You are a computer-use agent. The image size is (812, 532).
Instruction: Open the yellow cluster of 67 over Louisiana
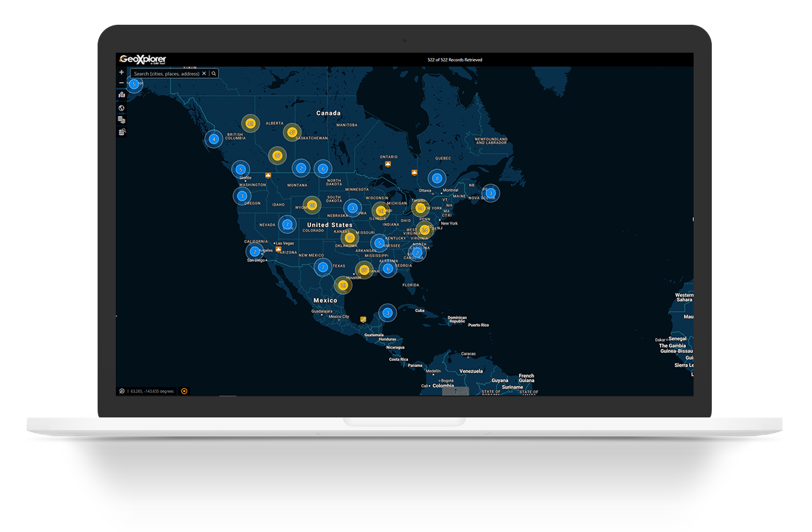(x=364, y=270)
